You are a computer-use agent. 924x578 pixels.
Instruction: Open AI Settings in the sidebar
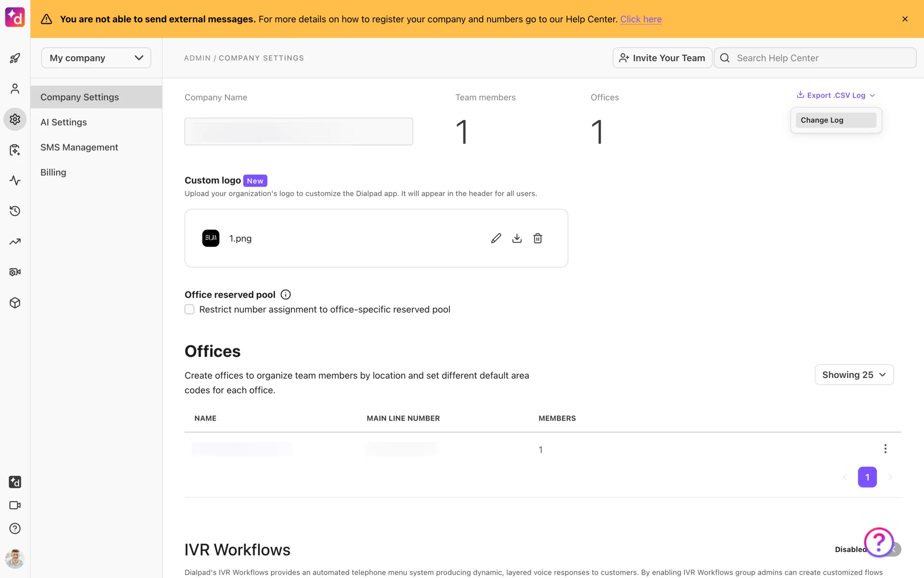(x=64, y=122)
